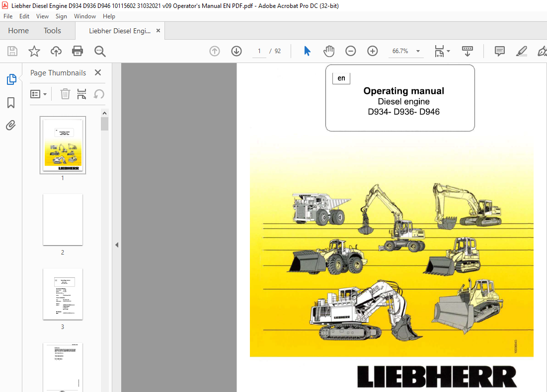This screenshot has height=392, width=547.
Task: Click the scrolling mode keyboard-arrow icon
Action: (468, 51)
